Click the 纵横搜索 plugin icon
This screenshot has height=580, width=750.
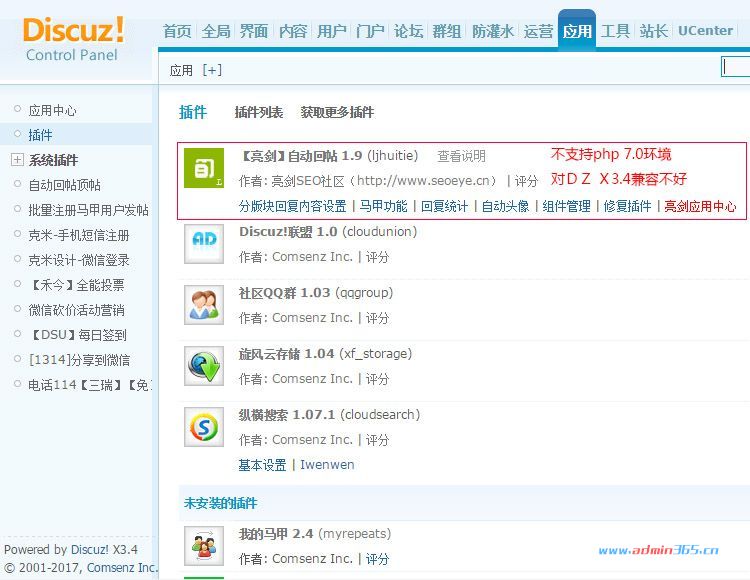[x=204, y=427]
